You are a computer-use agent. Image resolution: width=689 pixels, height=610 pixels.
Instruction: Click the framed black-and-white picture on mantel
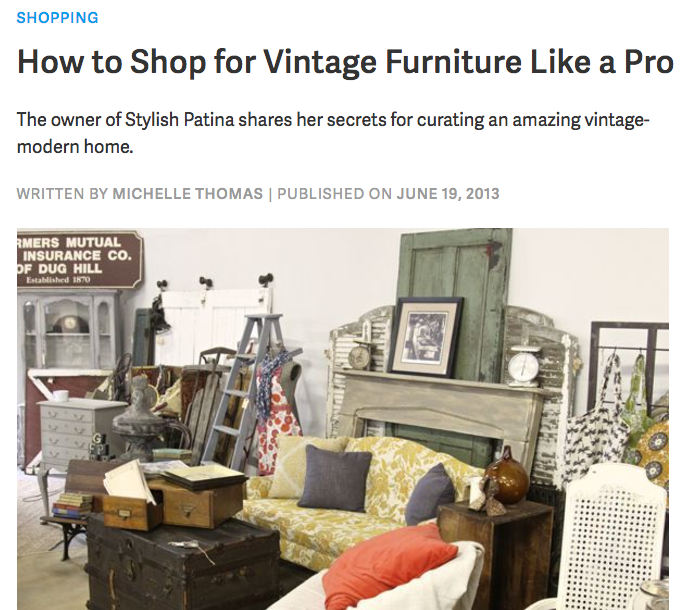(425, 337)
